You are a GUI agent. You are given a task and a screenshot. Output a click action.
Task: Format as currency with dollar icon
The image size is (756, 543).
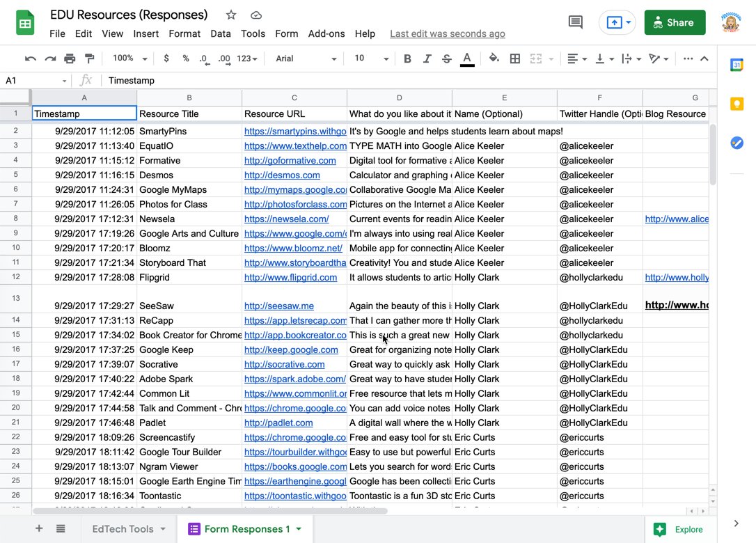point(166,58)
